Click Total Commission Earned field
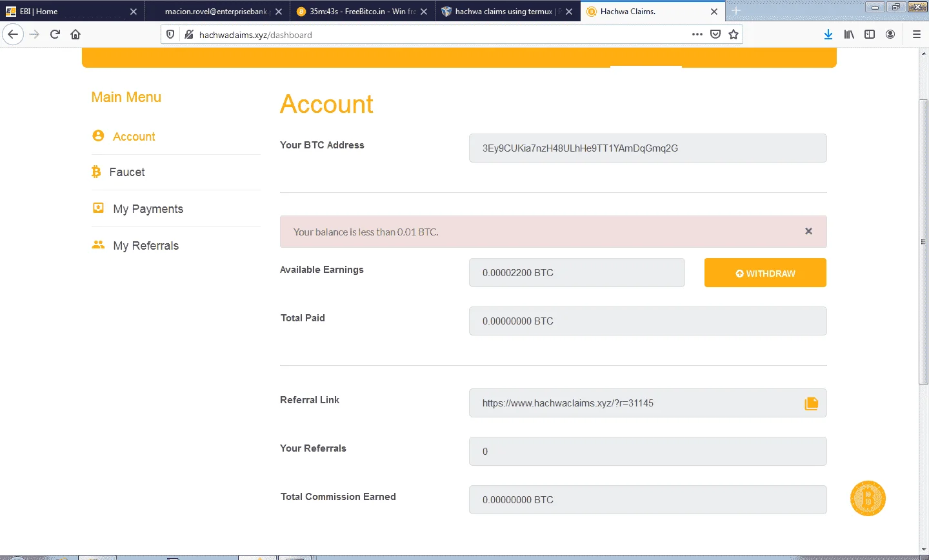The width and height of the screenshot is (929, 560). tap(648, 499)
